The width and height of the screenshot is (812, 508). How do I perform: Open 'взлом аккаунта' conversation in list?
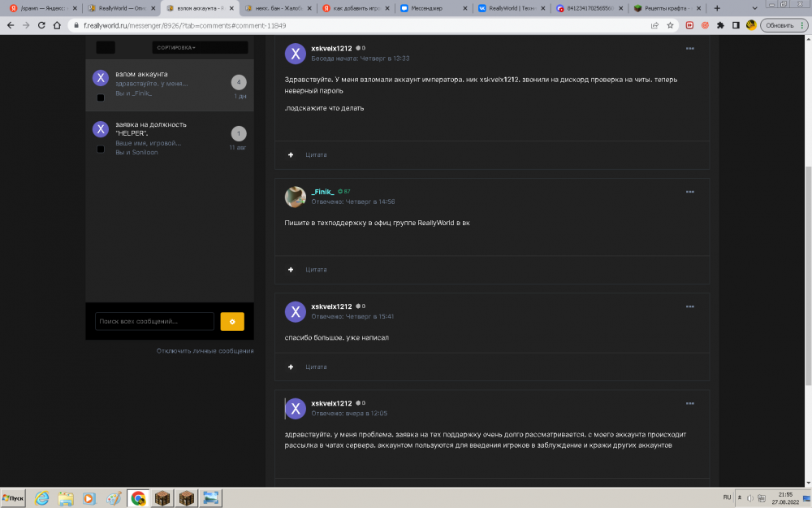coord(170,85)
